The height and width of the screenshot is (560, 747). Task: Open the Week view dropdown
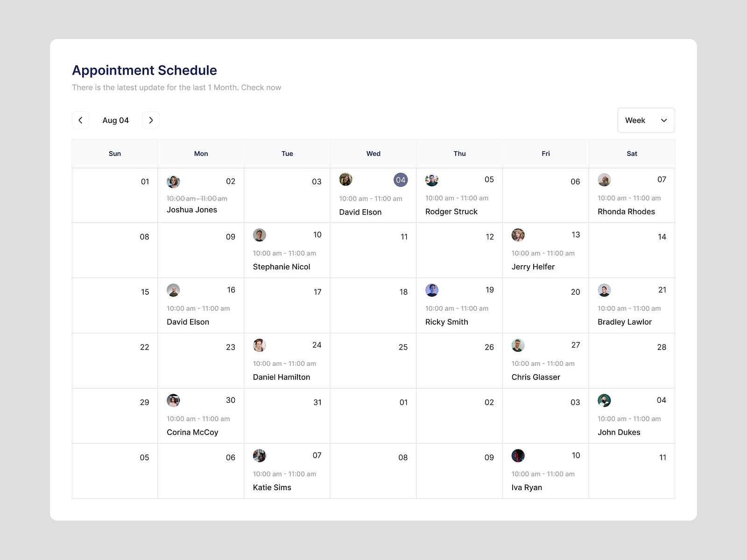click(646, 120)
